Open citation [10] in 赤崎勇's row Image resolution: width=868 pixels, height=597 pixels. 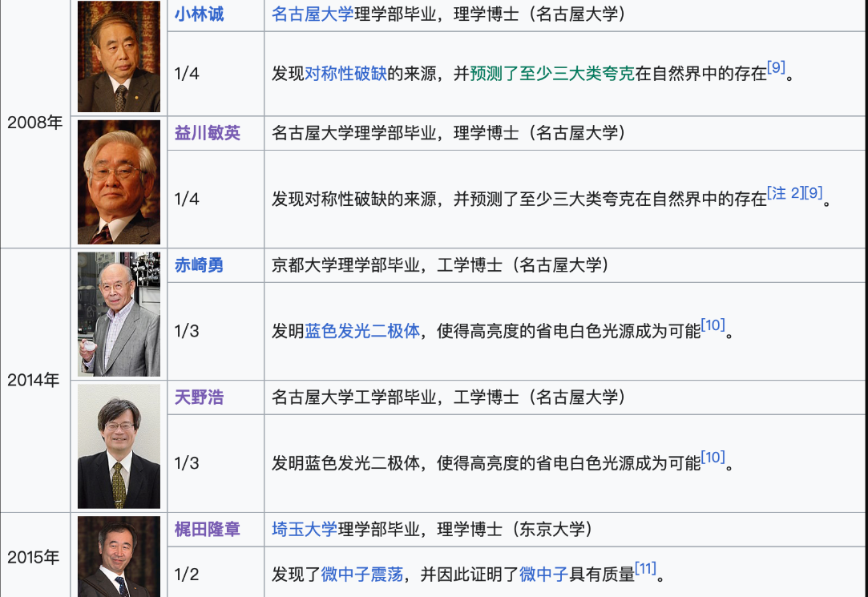point(713,325)
